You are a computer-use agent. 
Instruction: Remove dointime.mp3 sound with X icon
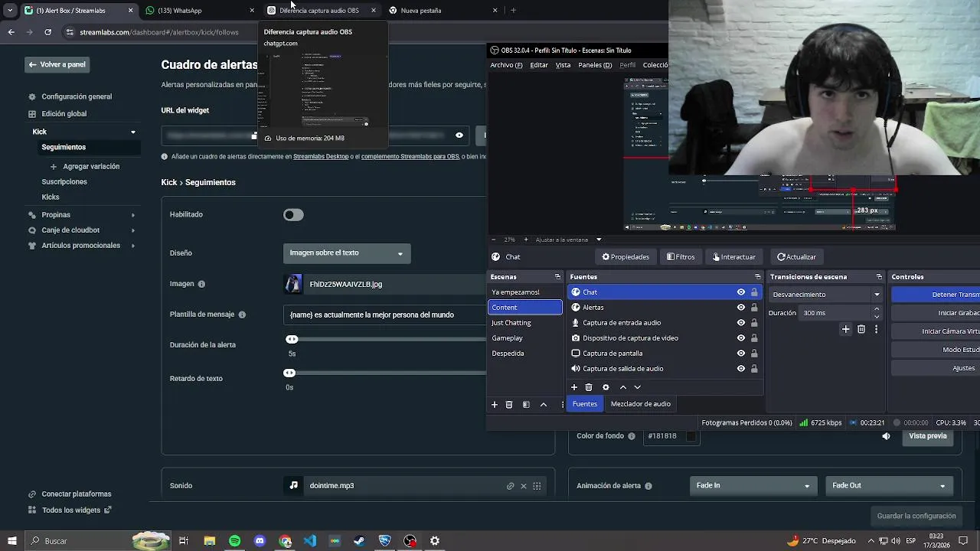click(524, 486)
